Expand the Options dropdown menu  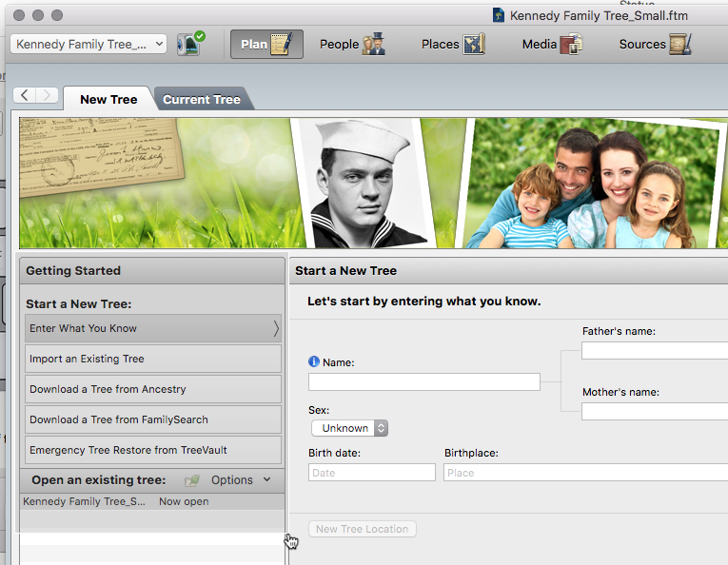pos(241,480)
